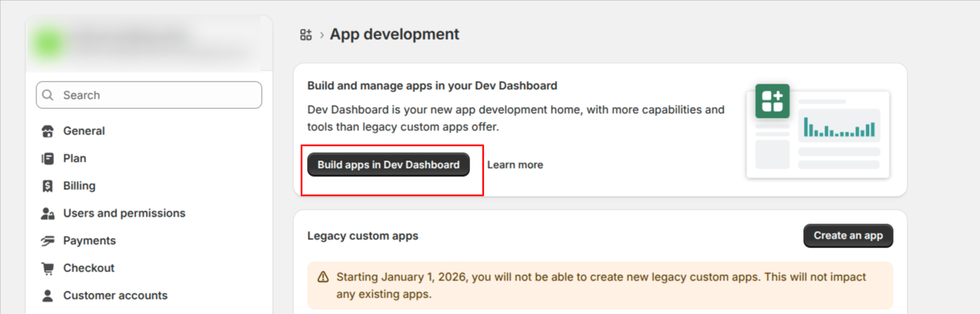Click the green app-plus icon in illustration
This screenshot has width=980, height=314.
tap(772, 101)
